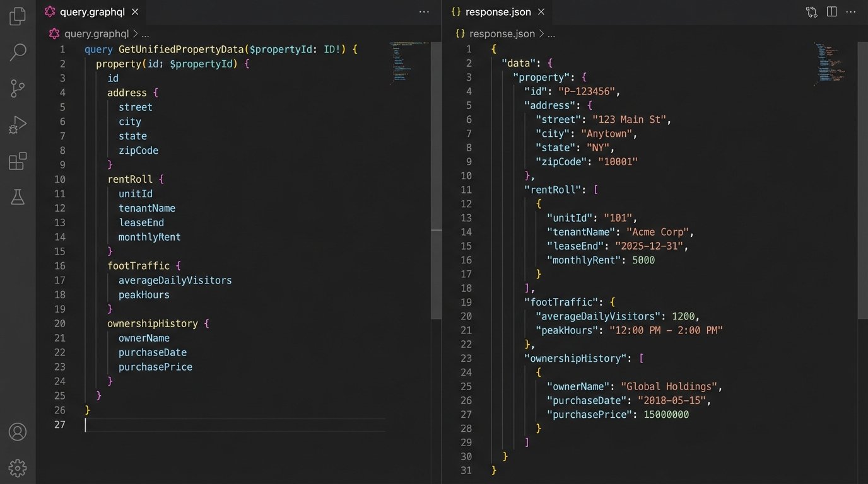Open the Manage settings gear

click(x=18, y=468)
